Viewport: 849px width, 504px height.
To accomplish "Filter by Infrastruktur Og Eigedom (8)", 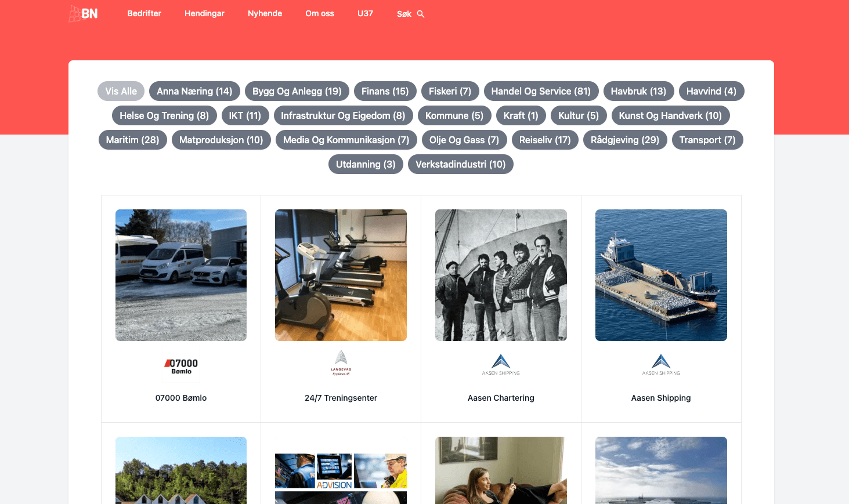I will click(x=344, y=115).
